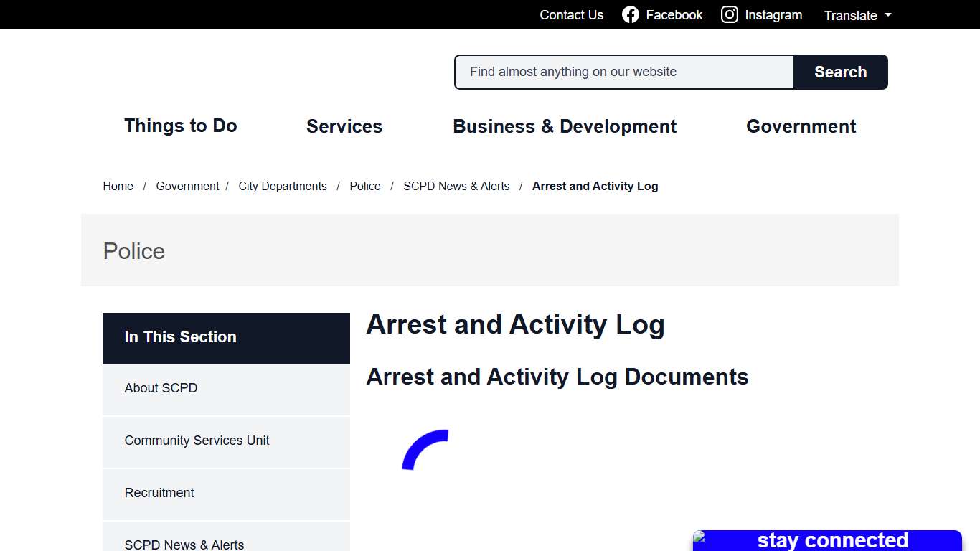980x551 pixels.
Task: Click inside the website search input field
Action: tap(623, 72)
